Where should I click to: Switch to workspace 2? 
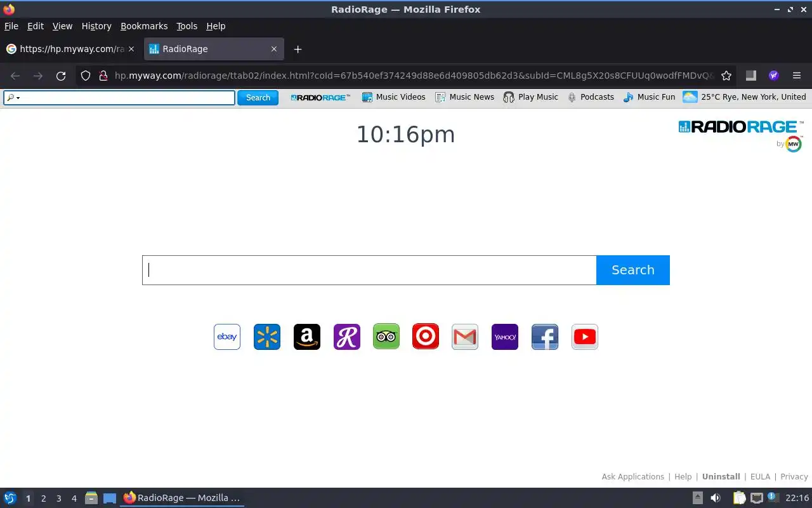(x=44, y=498)
